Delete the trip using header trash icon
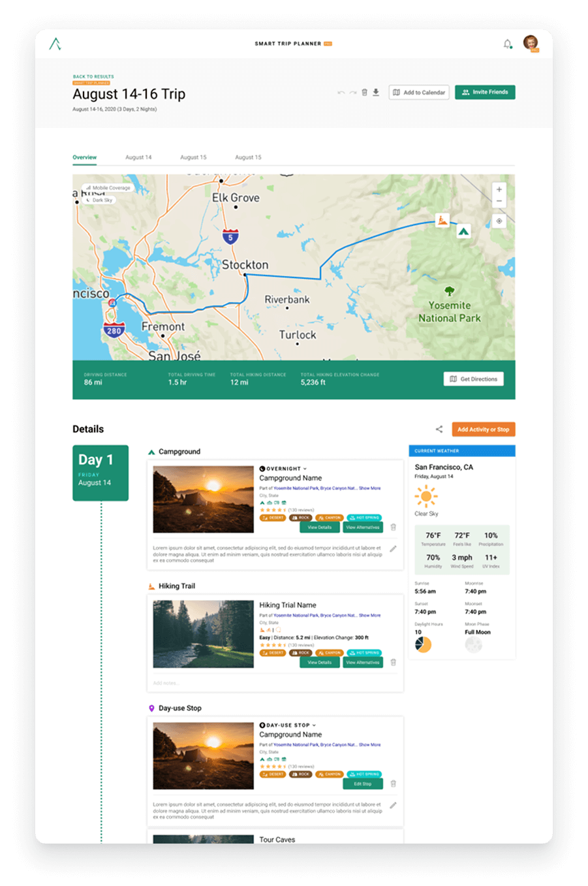The height and width of the screenshot is (886, 588). 364,93
